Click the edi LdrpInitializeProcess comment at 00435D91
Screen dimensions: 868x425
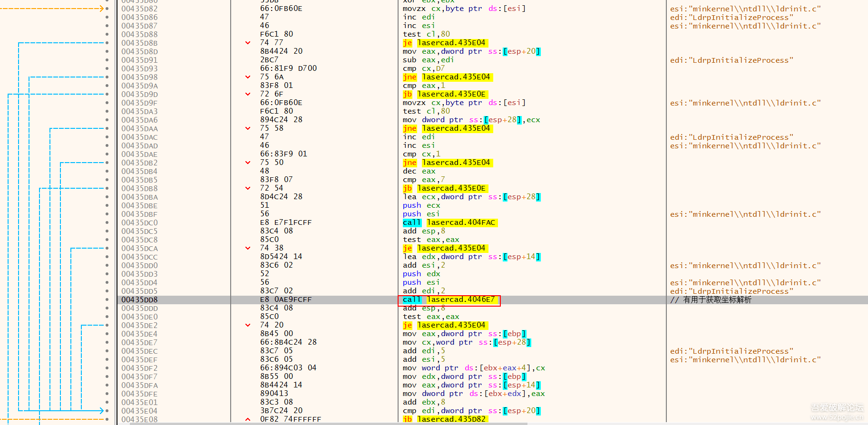[731, 60]
